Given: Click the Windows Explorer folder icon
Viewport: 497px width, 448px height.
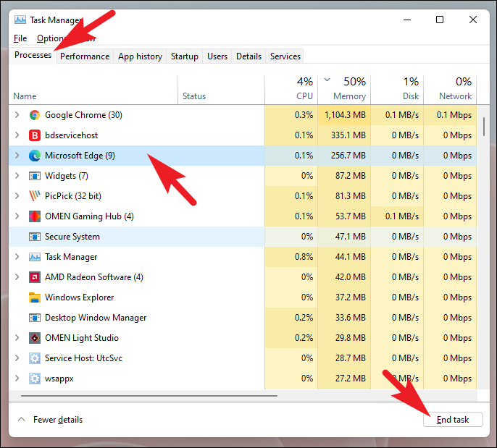Looking at the screenshot, I should [x=35, y=297].
